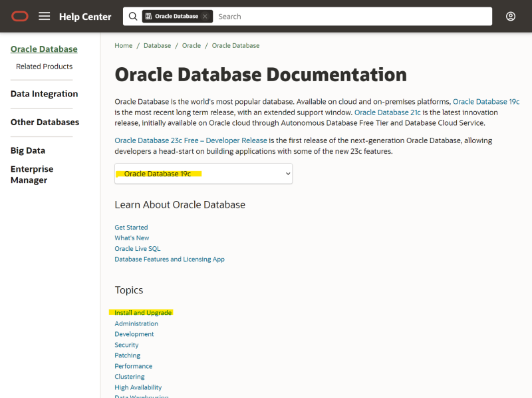The height and width of the screenshot is (398, 532).
Task: Open the hamburger navigation menu
Action: coord(44,16)
